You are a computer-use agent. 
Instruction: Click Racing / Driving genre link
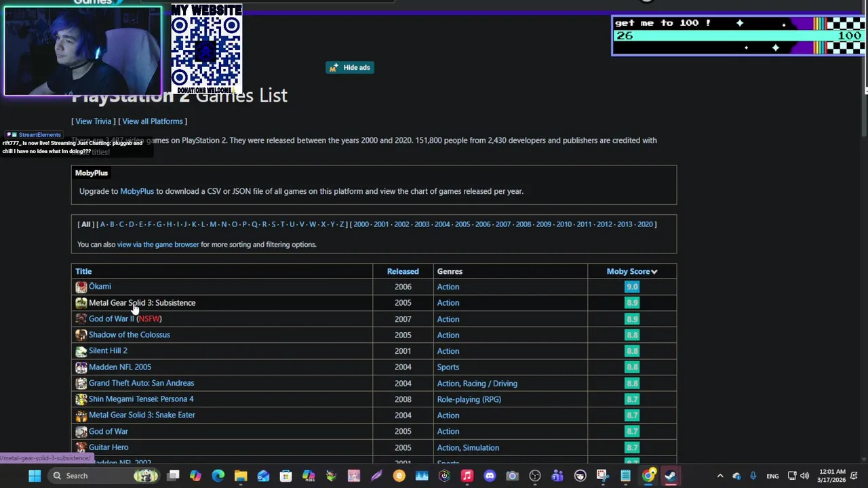click(490, 384)
